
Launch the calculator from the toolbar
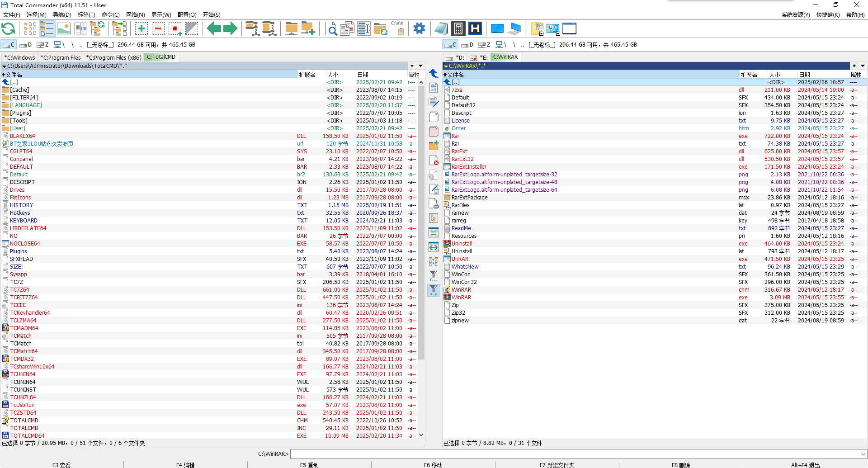point(458,29)
